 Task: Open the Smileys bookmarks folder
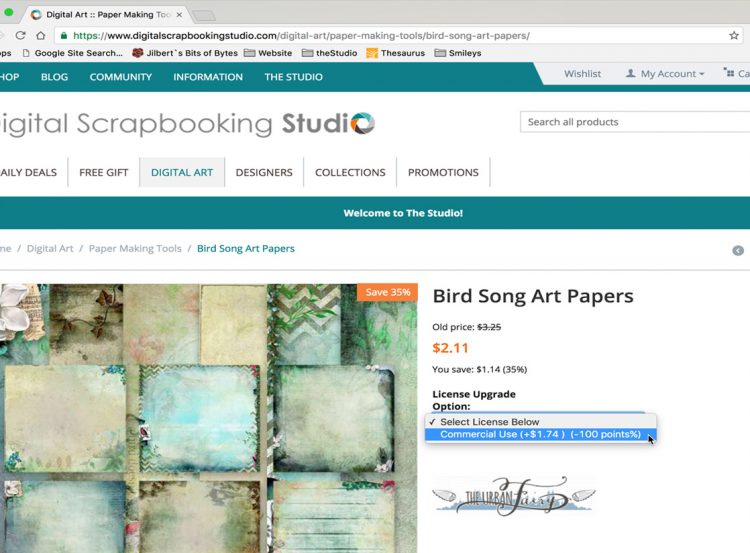coord(458,53)
